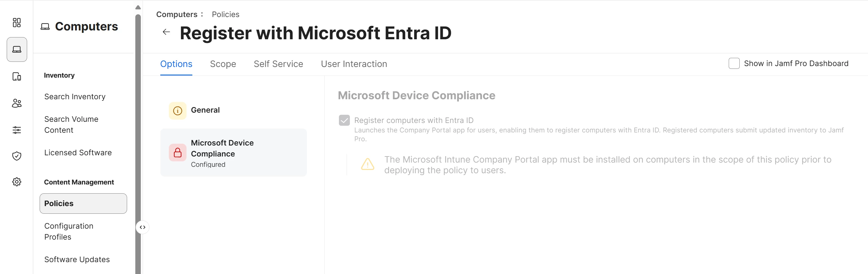Click the General info icon
The height and width of the screenshot is (274, 868).
pos(178,111)
